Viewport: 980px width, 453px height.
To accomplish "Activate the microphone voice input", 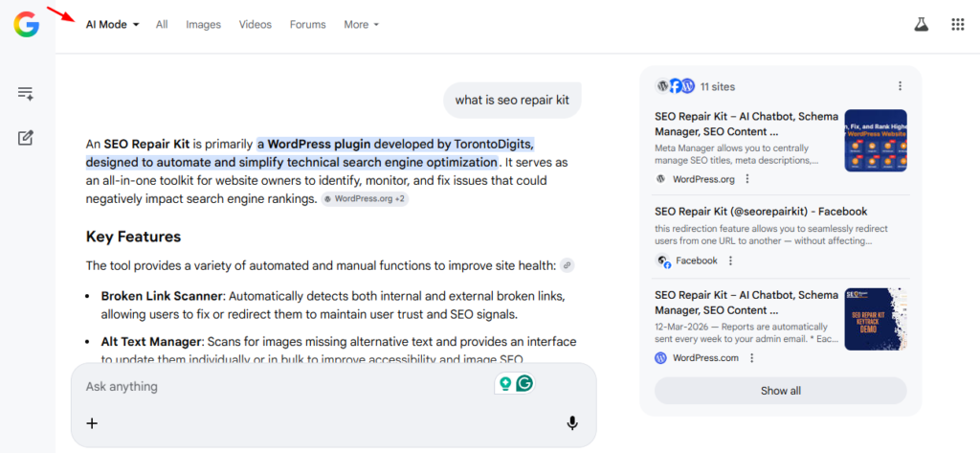I will (572, 423).
